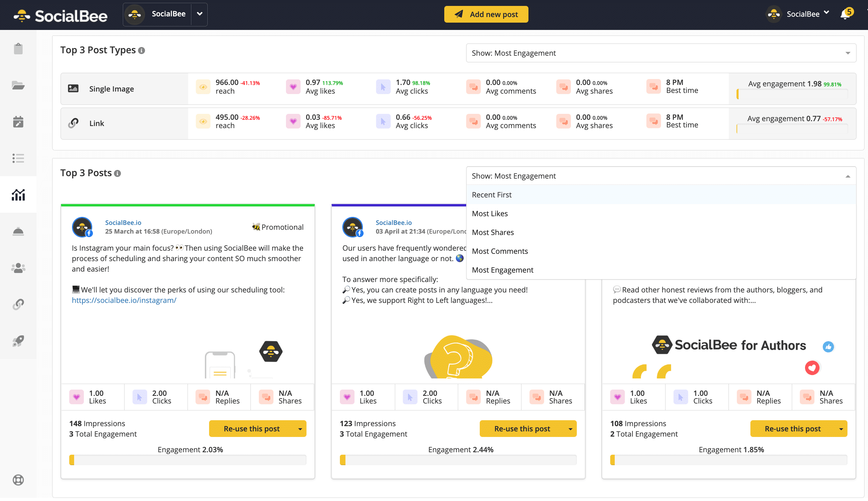Open the users group icon in sidebar
The image size is (868, 501).
[18, 268]
